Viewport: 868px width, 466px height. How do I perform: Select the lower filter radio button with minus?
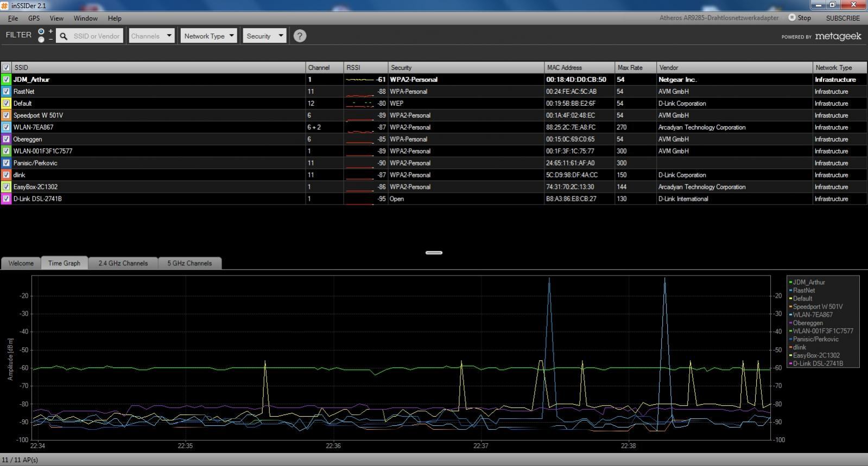41,40
